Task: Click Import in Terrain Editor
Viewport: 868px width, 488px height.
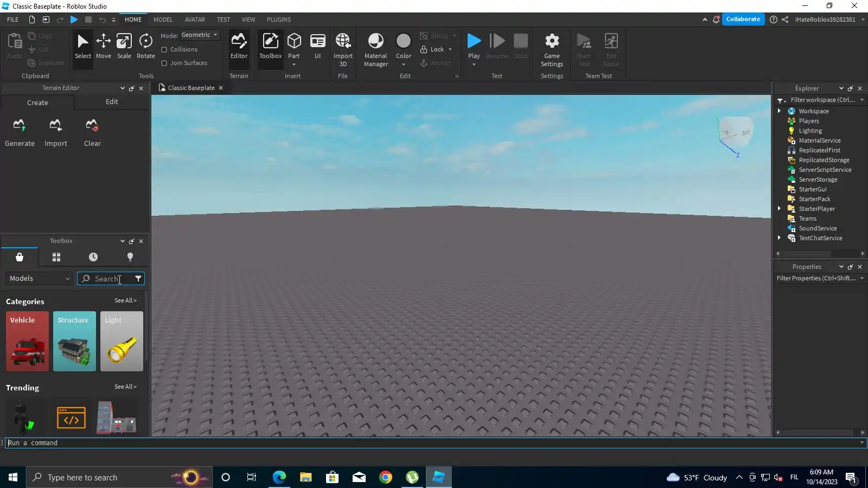Action: click(x=56, y=133)
